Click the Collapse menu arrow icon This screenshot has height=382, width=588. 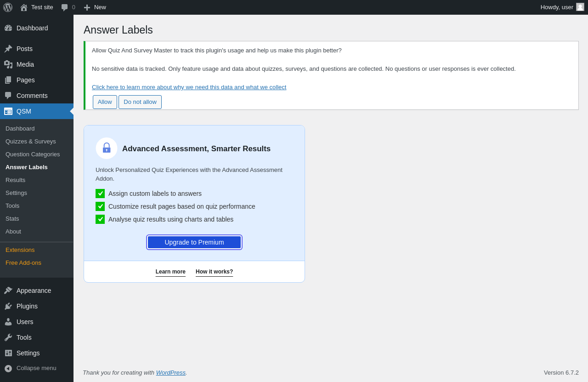(x=8, y=368)
